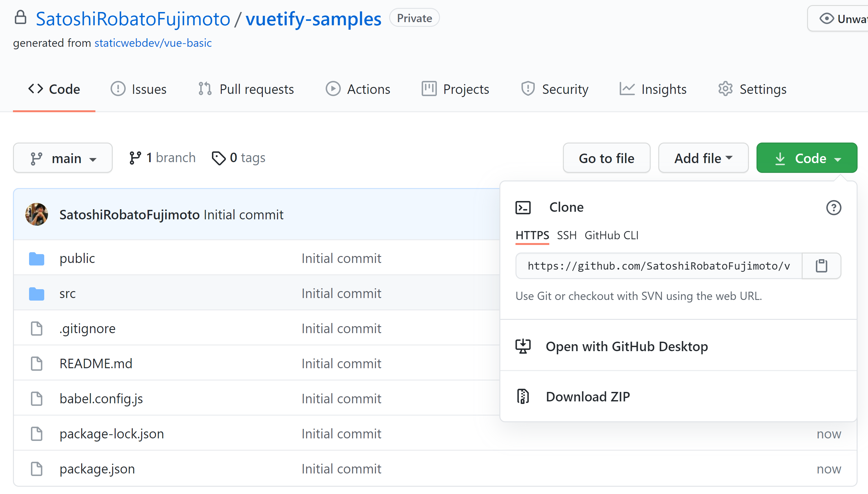The height and width of the screenshot is (494, 868).
Task: Click the Settings gear tab icon
Action: [x=725, y=89]
